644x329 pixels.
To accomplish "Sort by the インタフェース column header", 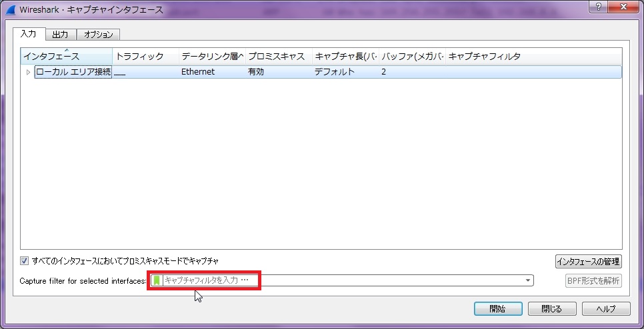I will [67, 57].
